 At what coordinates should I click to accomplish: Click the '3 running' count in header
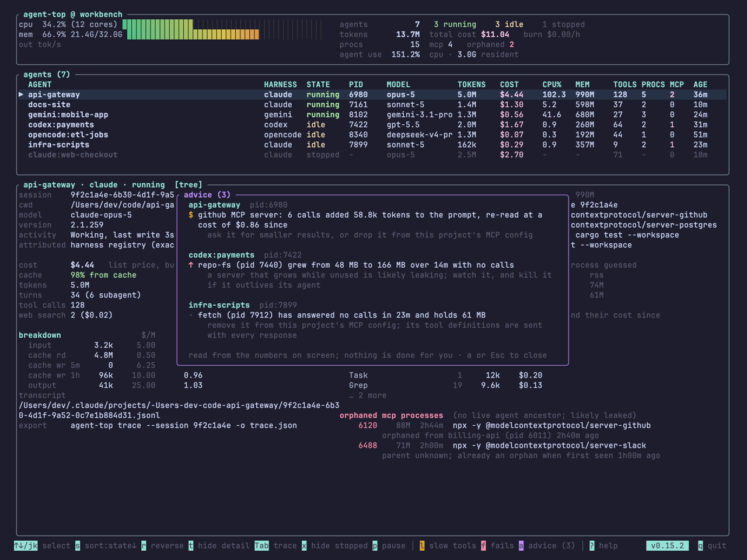pos(455,24)
